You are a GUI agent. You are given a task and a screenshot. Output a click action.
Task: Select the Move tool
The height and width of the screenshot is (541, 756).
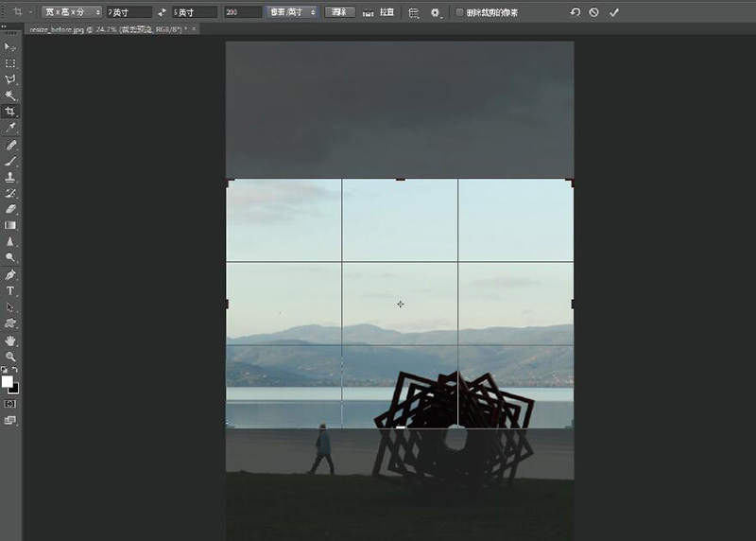(x=10, y=46)
